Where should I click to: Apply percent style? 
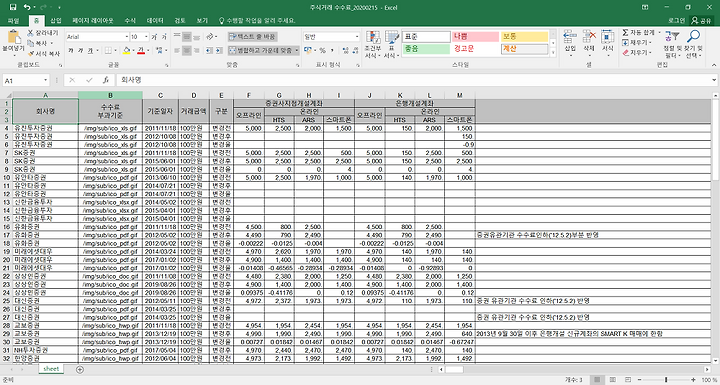[322, 50]
